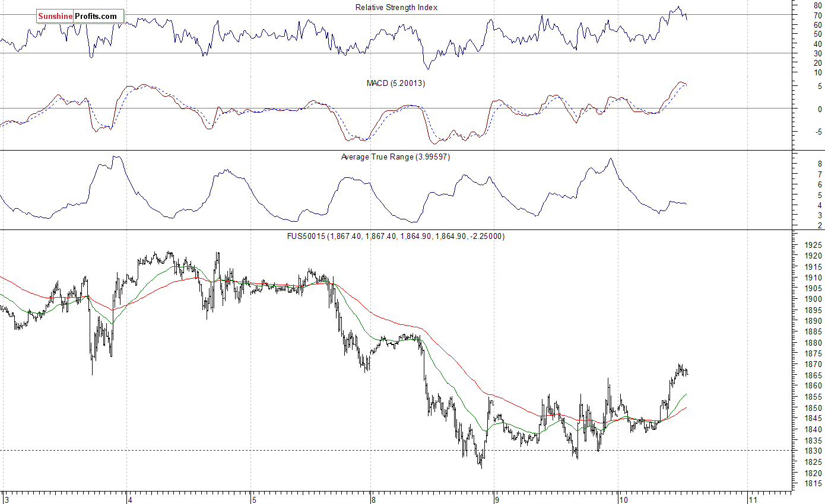Image resolution: width=825 pixels, height=504 pixels.
Task: Click the Relative Strength Index title
Action: coord(396,7)
